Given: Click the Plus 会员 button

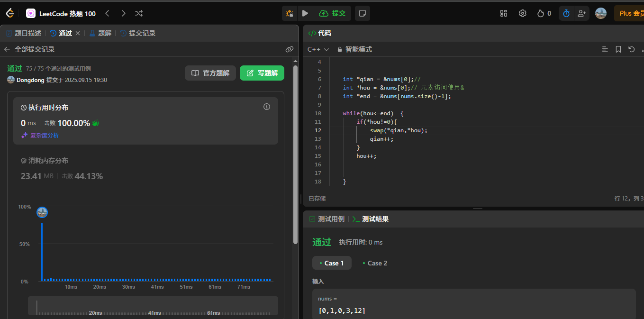Looking at the screenshot, I should pos(629,13).
